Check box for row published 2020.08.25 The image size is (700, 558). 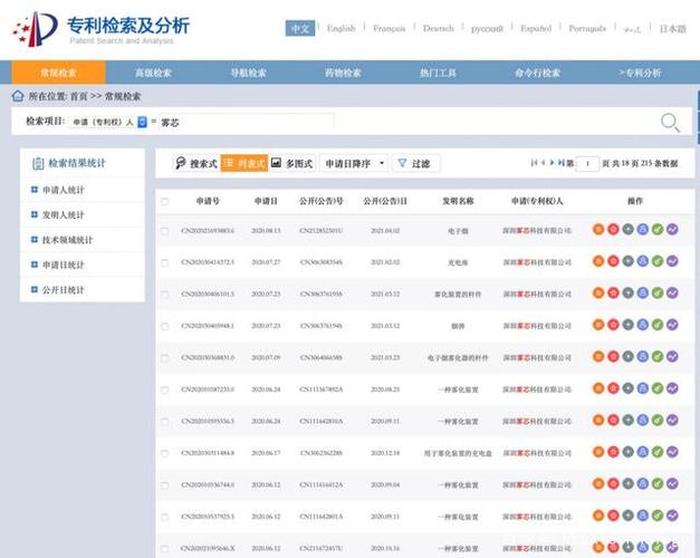pyautogui.click(x=164, y=390)
